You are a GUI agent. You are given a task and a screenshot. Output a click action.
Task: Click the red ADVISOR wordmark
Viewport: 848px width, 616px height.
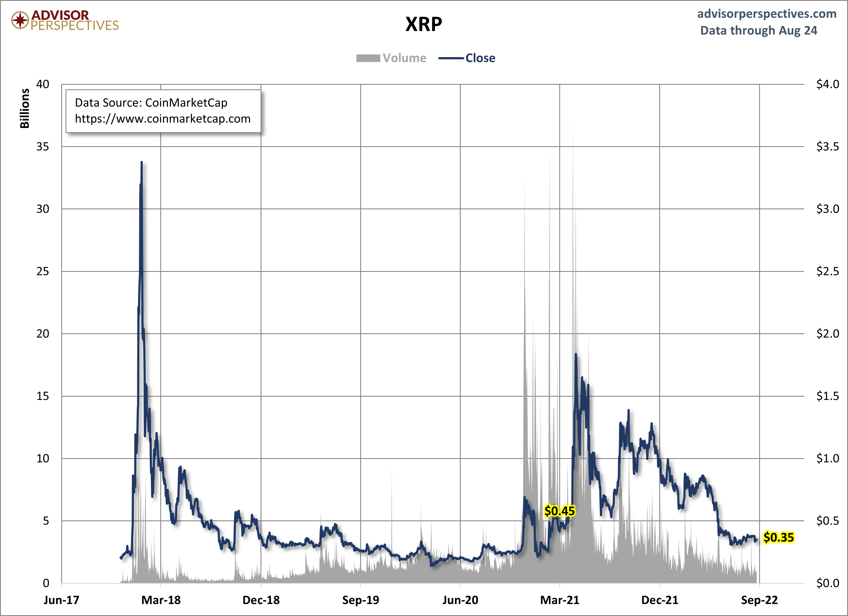tap(60, 15)
